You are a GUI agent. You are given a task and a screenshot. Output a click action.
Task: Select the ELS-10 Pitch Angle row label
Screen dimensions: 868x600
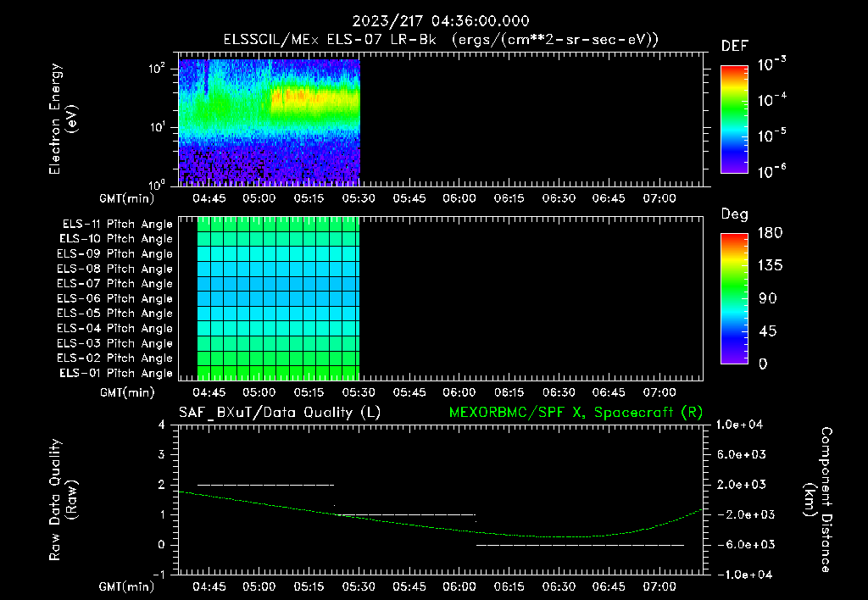[116, 239]
